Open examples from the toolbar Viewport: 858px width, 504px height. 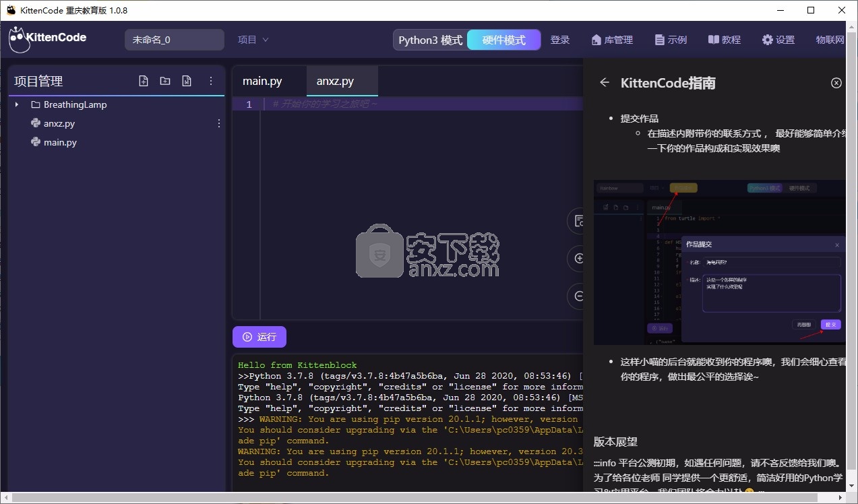pyautogui.click(x=671, y=40)
